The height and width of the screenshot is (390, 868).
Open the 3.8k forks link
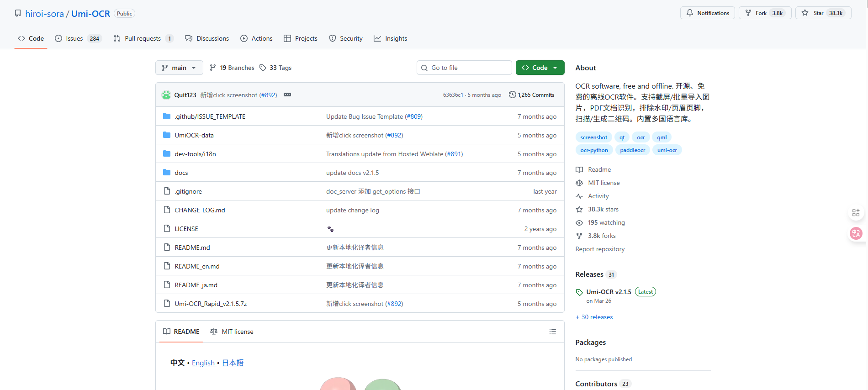pyautogui.click(x=602, y=236)
